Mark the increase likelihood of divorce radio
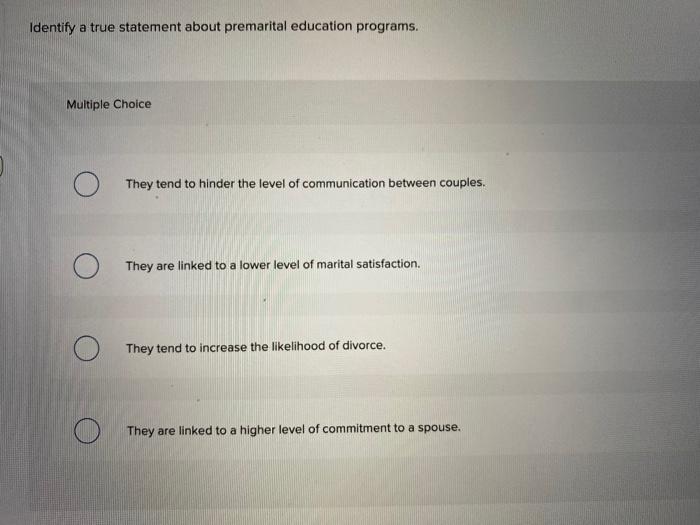 pyautogui.click(x=86, y=348)
